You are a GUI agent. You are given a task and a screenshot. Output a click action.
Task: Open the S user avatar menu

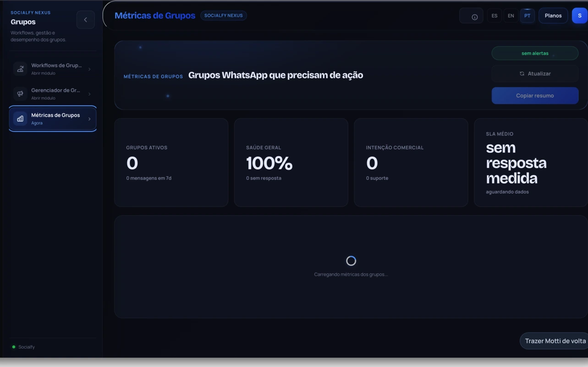point(580,16)
